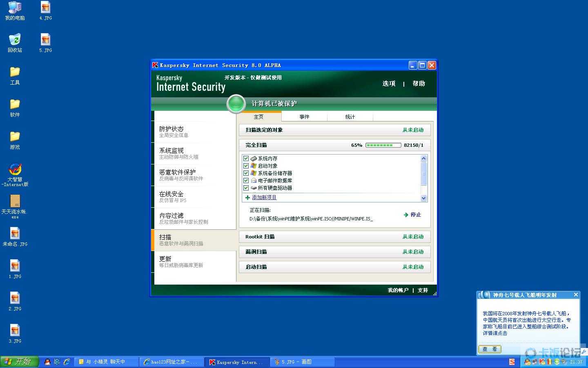Click the green shield tray icon
This screenshot has width=588, height=368.
tap(557, 362)
